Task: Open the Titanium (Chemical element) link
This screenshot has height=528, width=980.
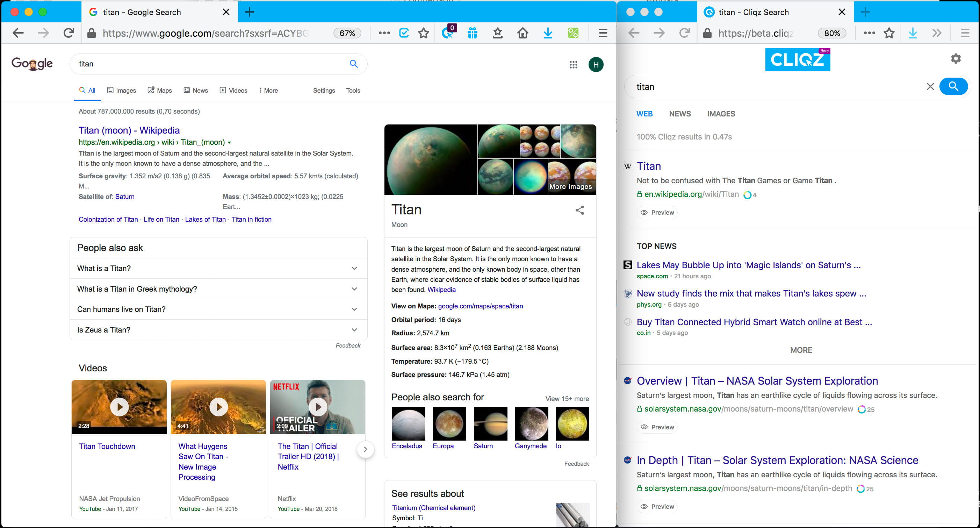Action: point(434,508)
